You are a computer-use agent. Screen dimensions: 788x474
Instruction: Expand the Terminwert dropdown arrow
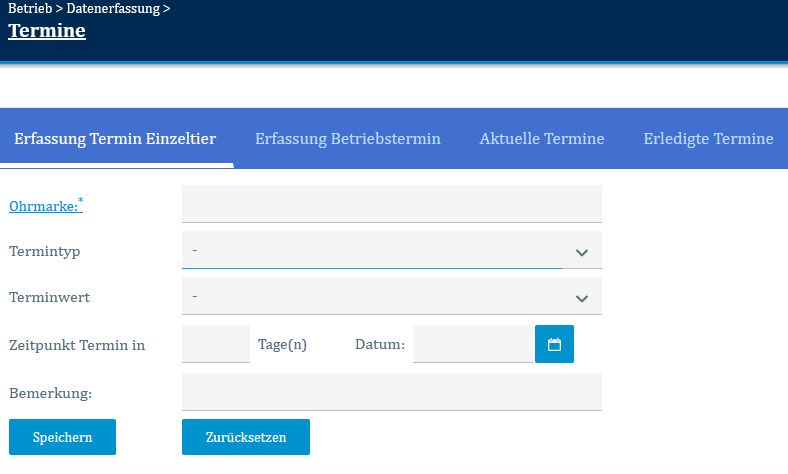[582, 297]
